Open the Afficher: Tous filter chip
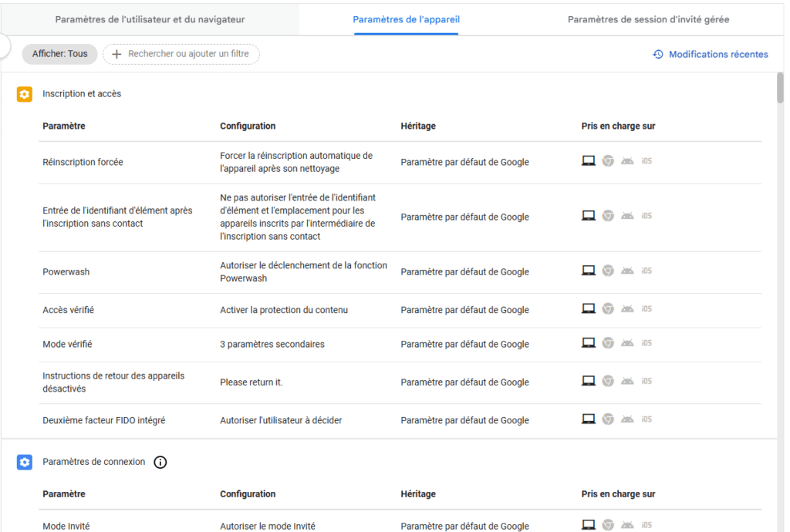Screen dimensions: 790x532 [60, 54]
